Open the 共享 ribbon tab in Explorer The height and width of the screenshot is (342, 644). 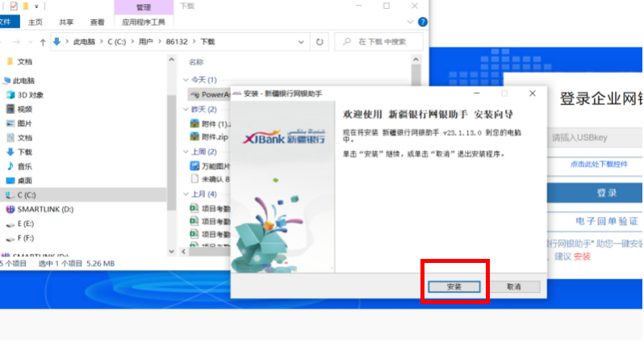(x=65, y=22)
